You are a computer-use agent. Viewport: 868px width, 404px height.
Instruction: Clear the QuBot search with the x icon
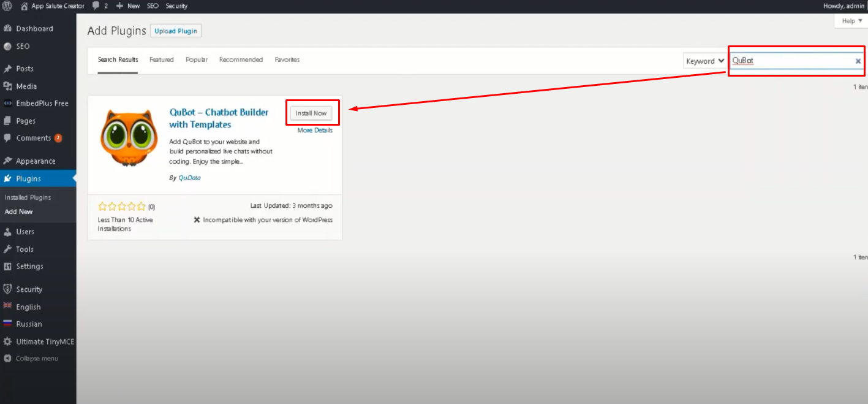[x=858, y=61]
